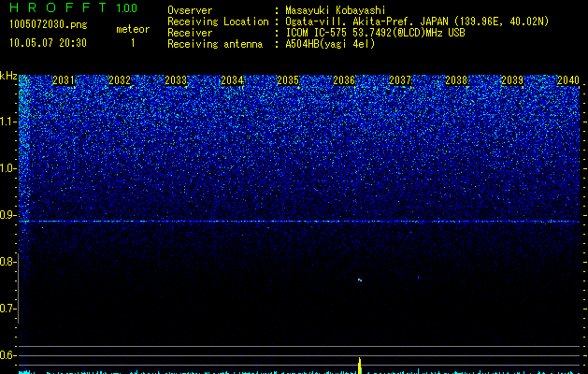Click the 2039 time marker
The height and width of the screenshot is (374, 588).
[512, 80]
